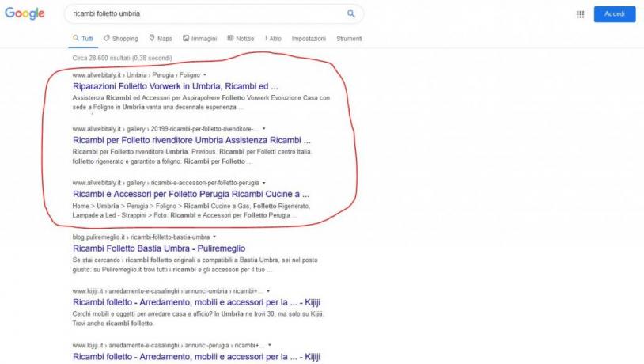644x364 pixels.
Task: Open the Altro menu
Action: pyautogui.click(x=273, y=38)
